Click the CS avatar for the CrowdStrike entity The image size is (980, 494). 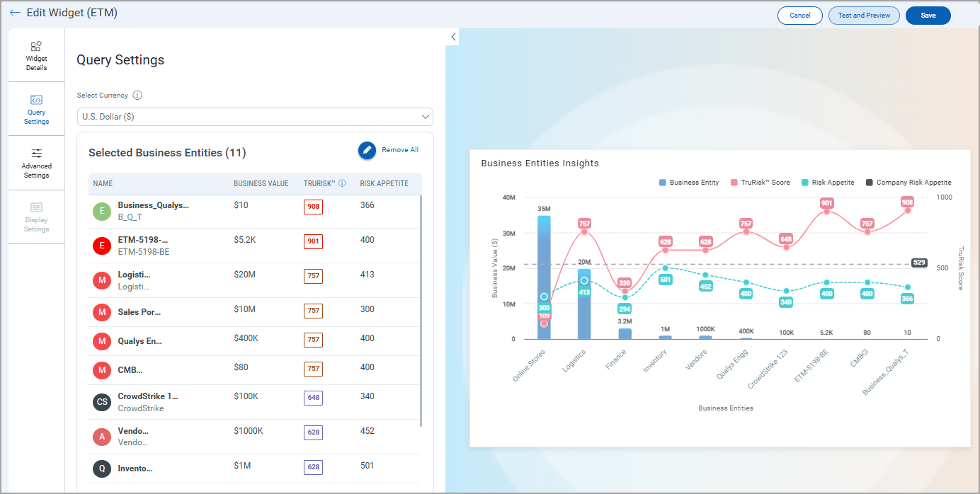(x=102, y=402)
